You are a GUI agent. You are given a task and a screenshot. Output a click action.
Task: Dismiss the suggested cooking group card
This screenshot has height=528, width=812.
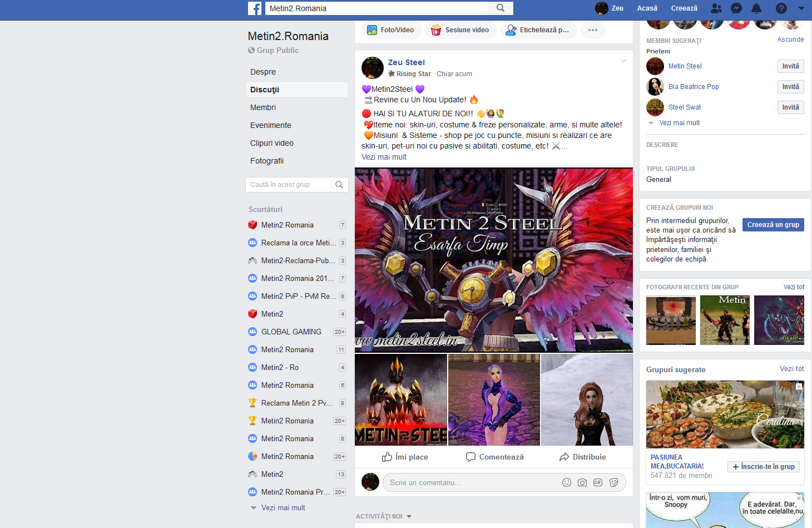coord(799,386)
